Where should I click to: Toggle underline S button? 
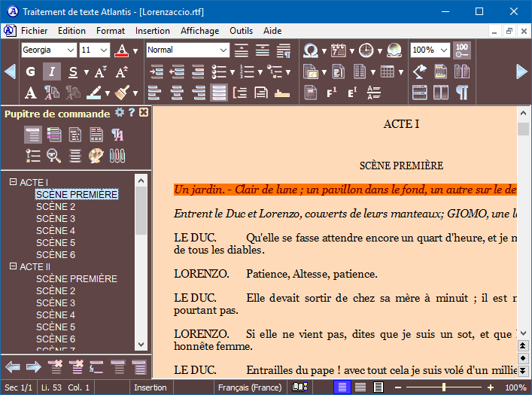click(x=73, y=71)
